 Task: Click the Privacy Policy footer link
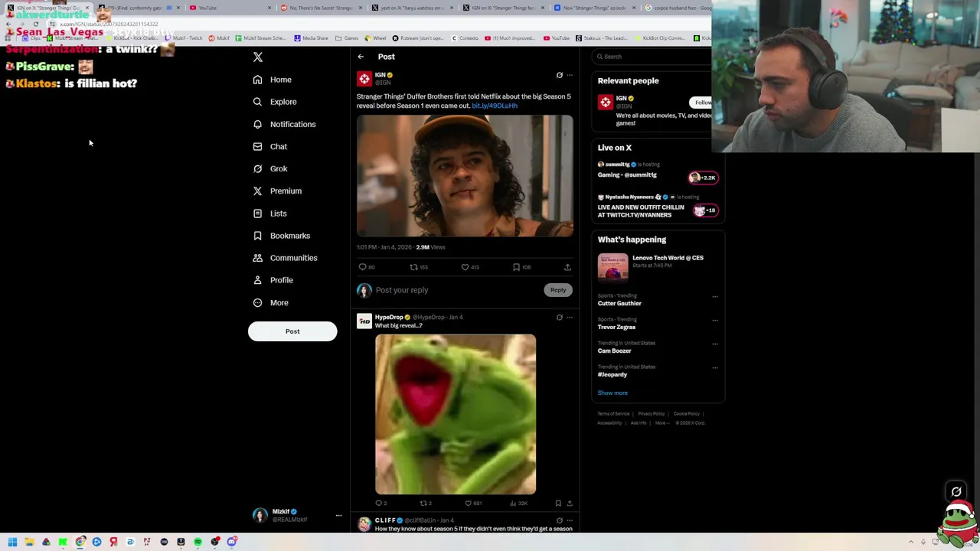[651, 414]
